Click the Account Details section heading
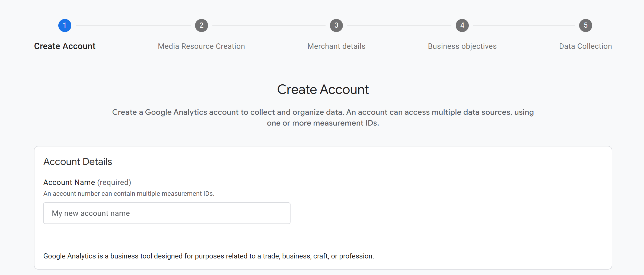Screen dimensions: 644x275 [x=78, y=162]
